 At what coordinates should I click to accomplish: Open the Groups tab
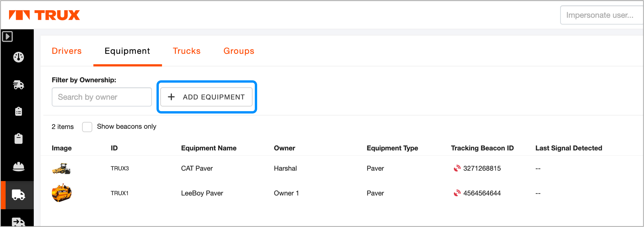pyautogui.click(x=239, y=51)
